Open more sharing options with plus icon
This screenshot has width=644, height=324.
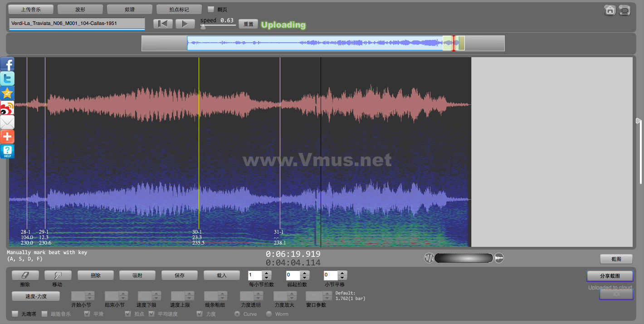click(7, 137)
